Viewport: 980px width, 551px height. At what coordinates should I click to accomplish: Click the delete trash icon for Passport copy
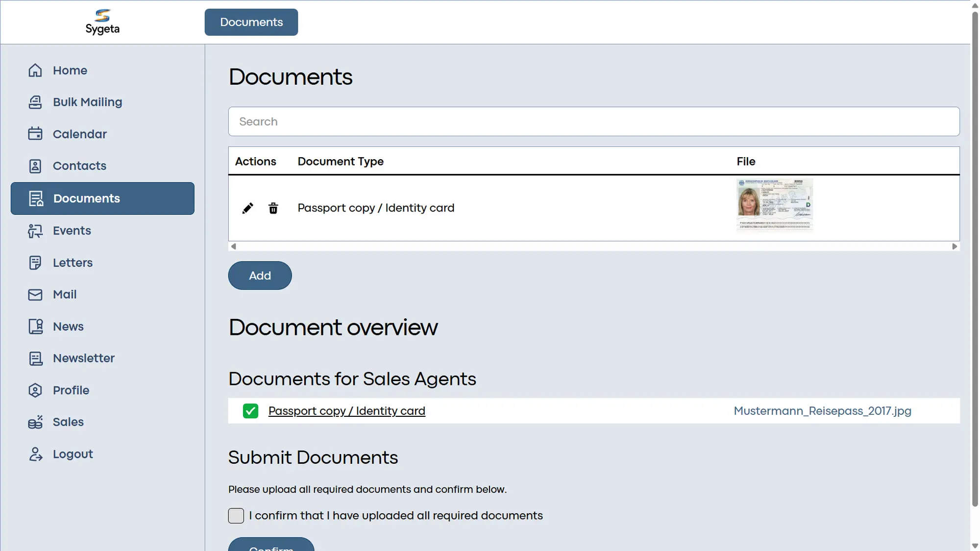(273, 208)
